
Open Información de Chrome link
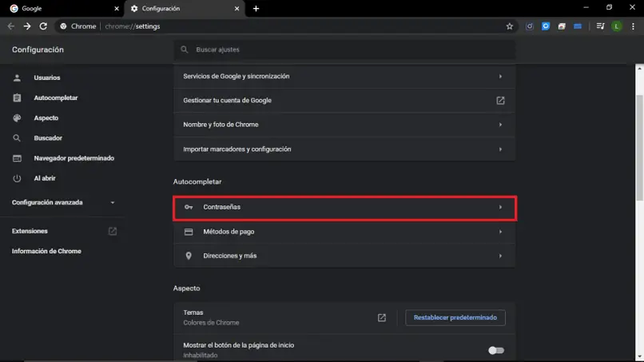coord(46,251)
